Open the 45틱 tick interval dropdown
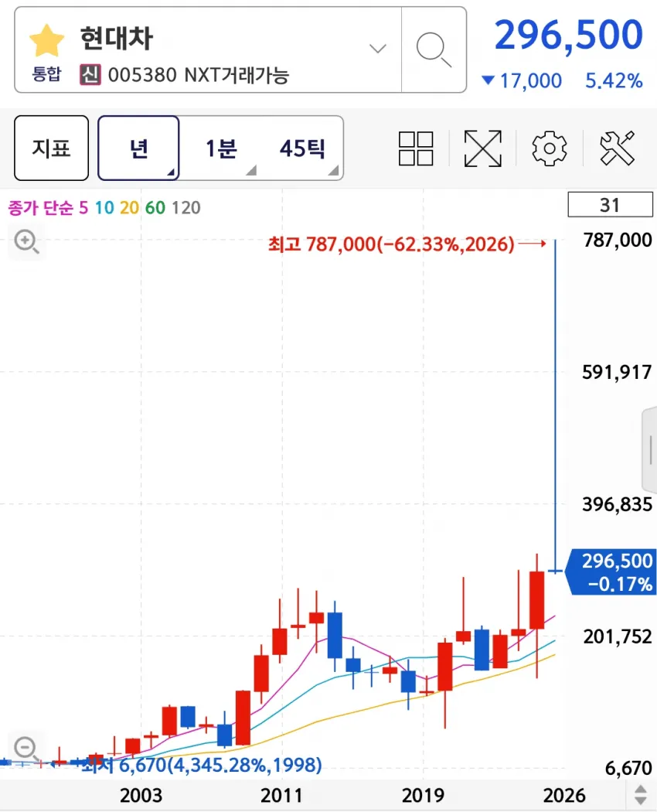This screenshot has width=657, height=812. point(303,148)
